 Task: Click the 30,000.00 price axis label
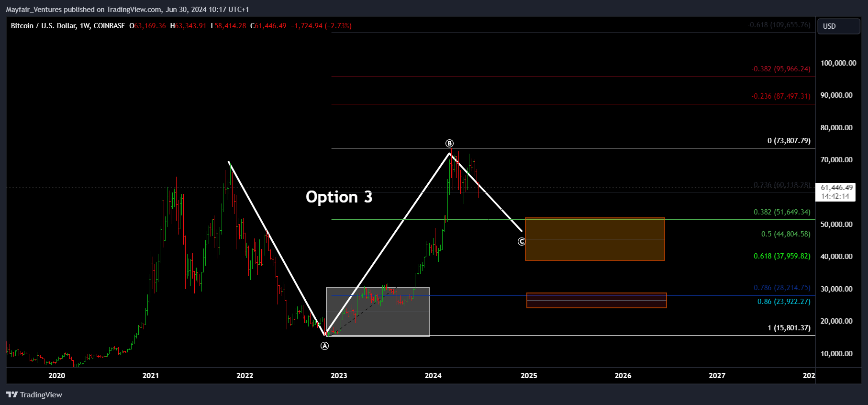[836, 289]
